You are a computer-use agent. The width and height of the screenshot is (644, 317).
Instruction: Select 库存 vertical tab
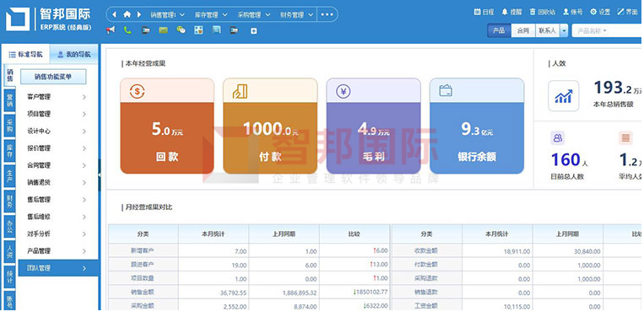(9, 151)
